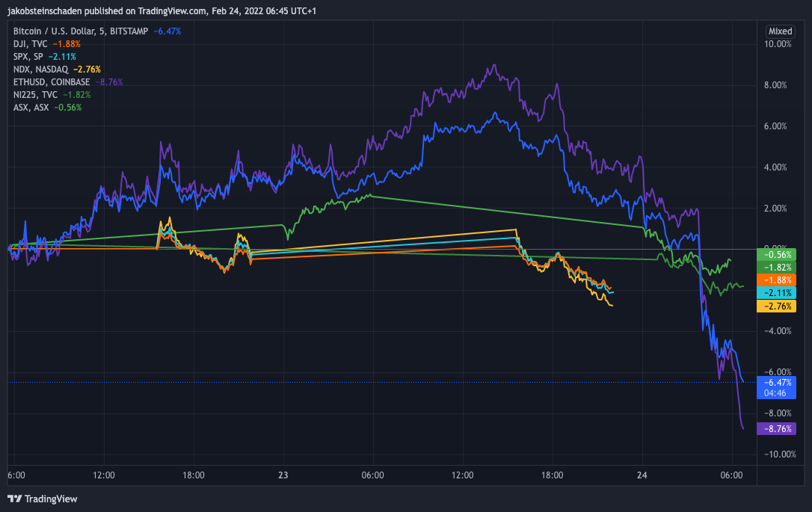
Task: Click the -1.88% orange price label
Action: pos(776,280)
